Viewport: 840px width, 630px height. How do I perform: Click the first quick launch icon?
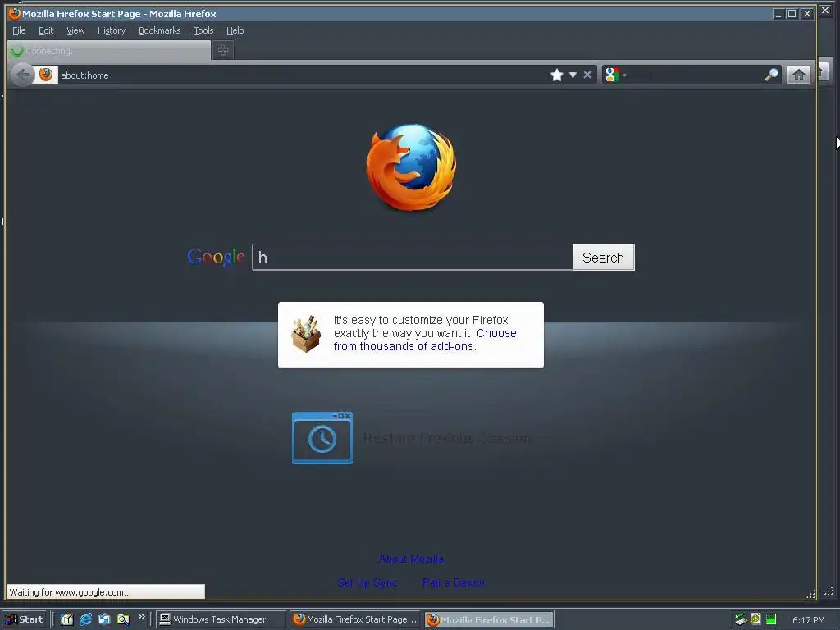(x=66, y=619)
